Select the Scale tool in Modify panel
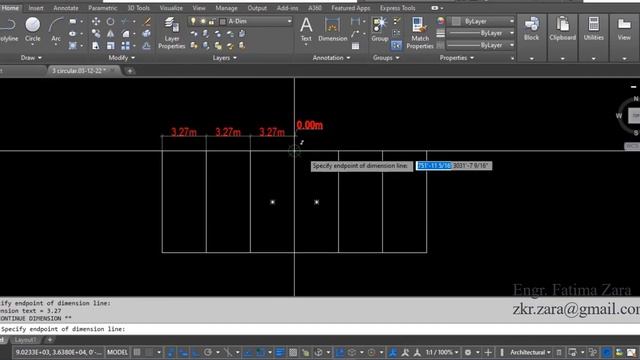Viewport: 640px width, 360px height. pyautogui.click(x=111, y=46)
